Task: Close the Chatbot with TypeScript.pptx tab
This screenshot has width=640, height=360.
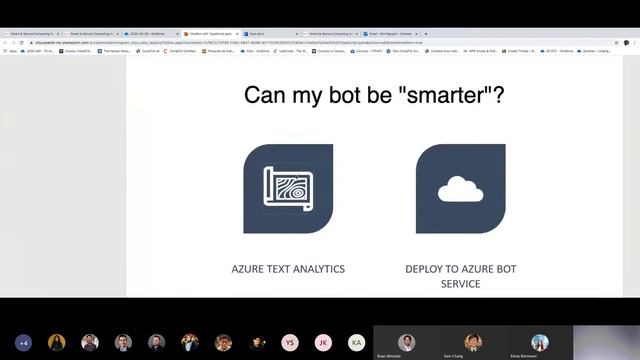Action: 237,34
